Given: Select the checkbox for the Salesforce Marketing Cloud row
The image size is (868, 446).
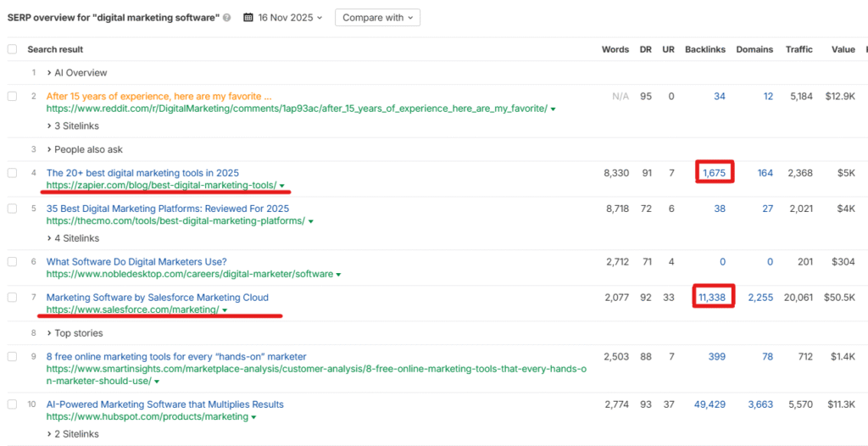Looking at the screenshot, I should [12, 298].
